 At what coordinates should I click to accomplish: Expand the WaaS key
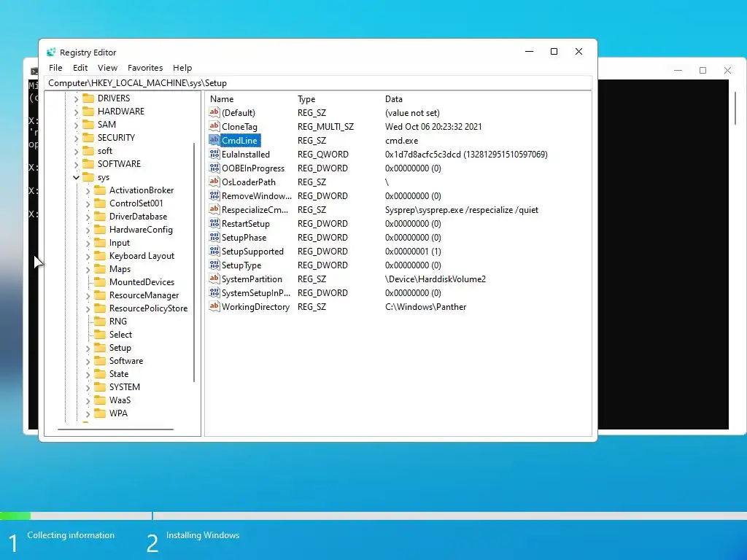(88, 400)
